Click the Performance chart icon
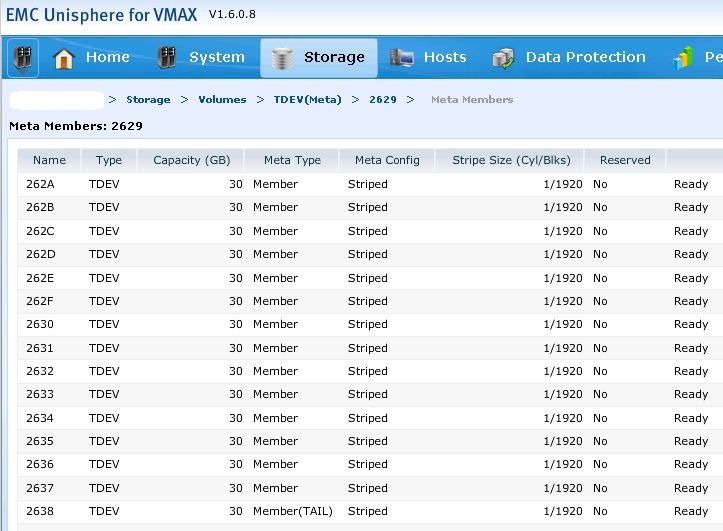 click(x=685, y=58)
